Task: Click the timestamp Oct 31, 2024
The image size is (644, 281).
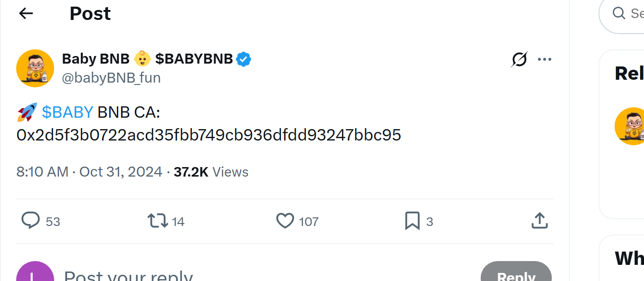Action: click(121, 171)
